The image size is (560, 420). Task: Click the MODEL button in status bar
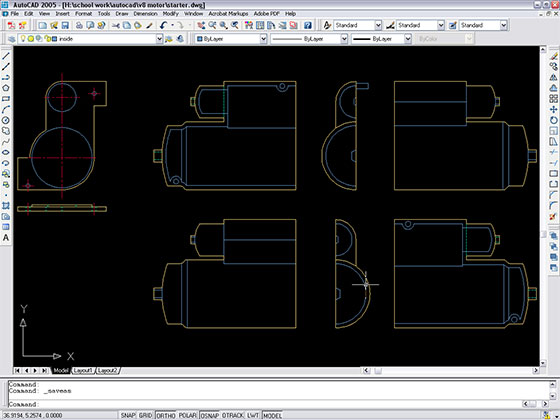(272, 415)
